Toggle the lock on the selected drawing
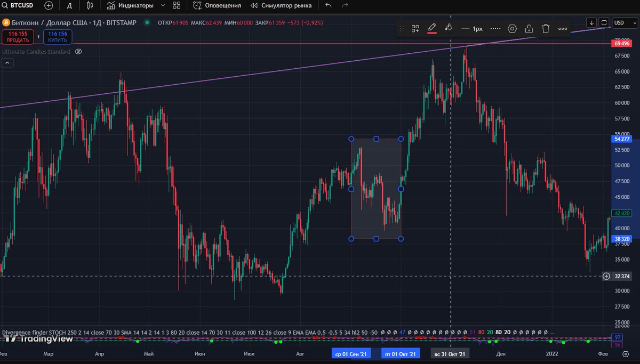Image resolution: width=640 pixels, height=364 pixels. click(x=529, y=29)
